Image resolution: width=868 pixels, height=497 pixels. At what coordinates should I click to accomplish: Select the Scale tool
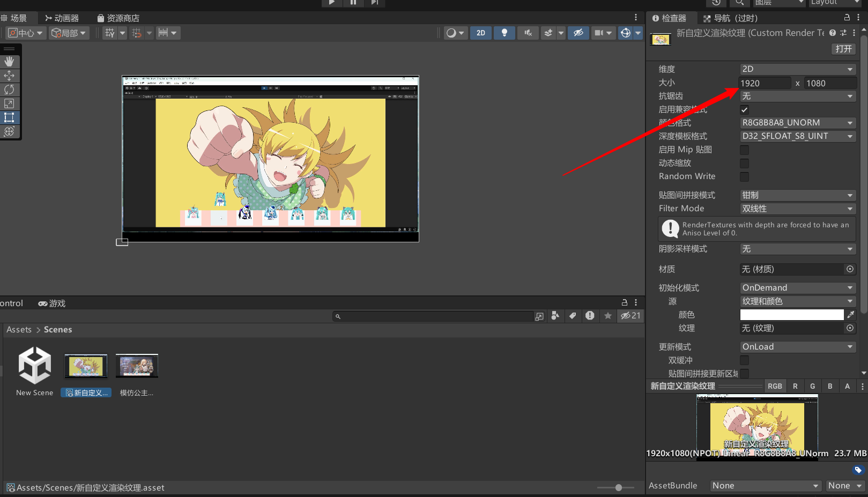point(9,103)
